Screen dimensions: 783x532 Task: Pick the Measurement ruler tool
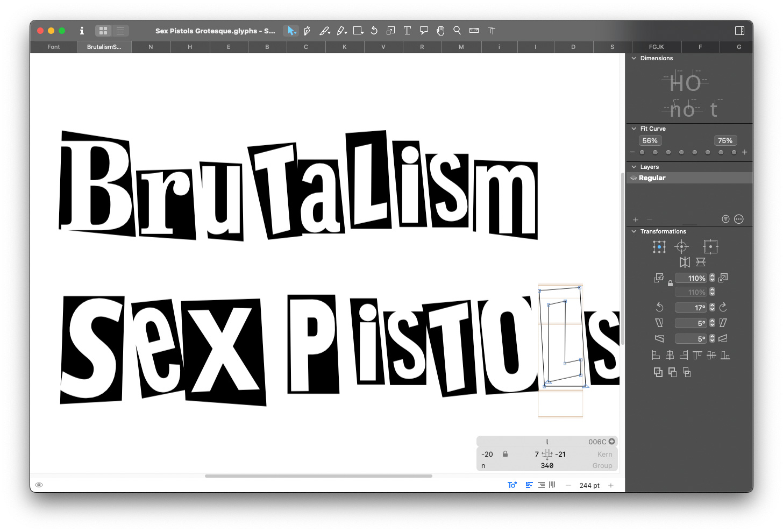[474, 31]
